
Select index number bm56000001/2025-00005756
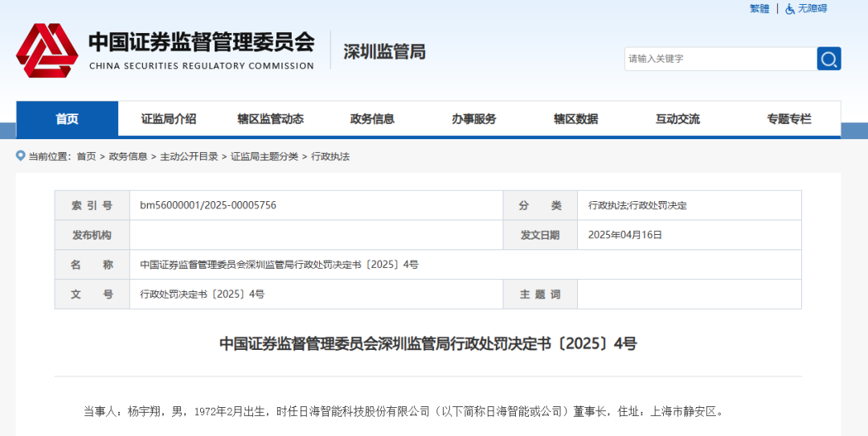point(208,206)
